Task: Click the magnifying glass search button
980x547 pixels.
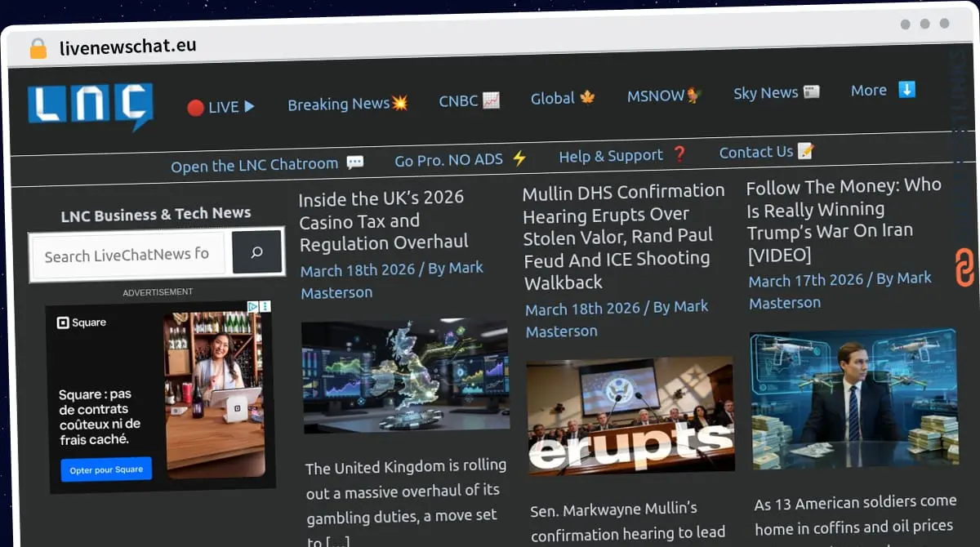Action: click(x=256, y=252)
